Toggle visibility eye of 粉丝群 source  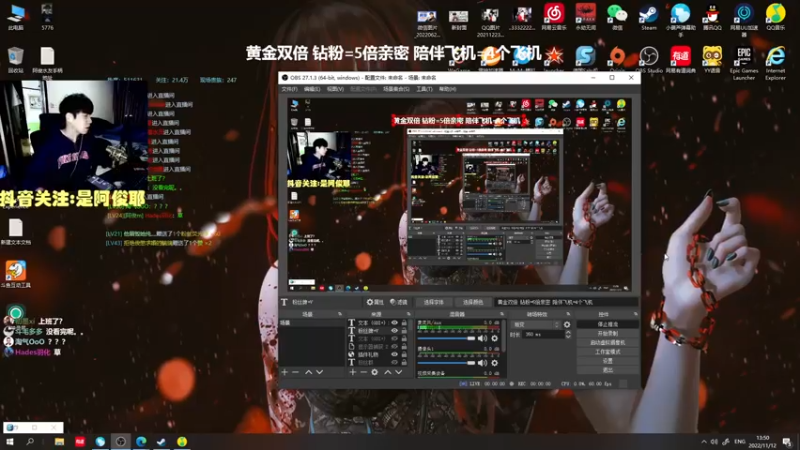[x=394, y=362]
